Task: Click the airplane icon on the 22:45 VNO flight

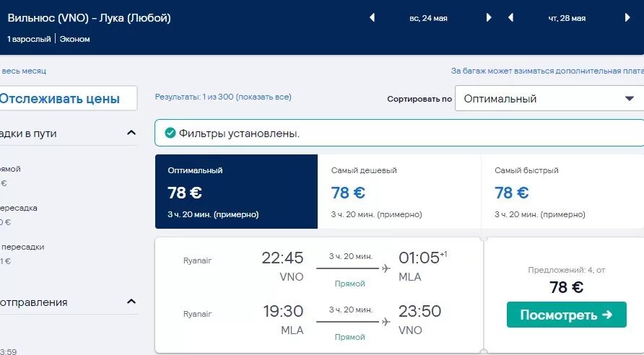Action: point(386,268)
